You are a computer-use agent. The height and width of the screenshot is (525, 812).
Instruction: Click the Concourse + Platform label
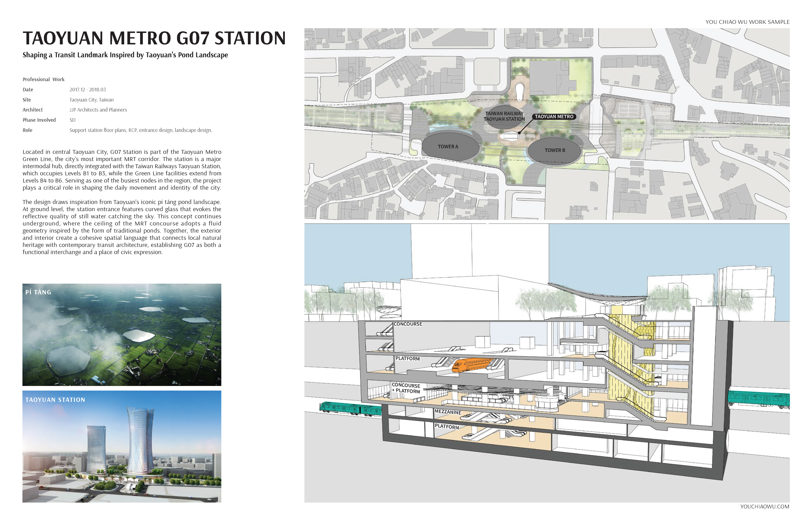click(x=406, y=388)
